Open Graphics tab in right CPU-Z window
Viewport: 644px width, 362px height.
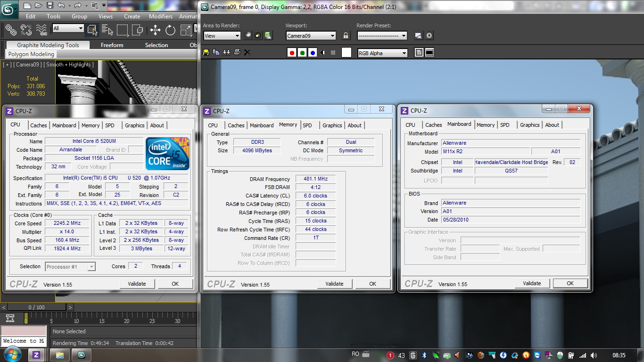pos(530,125)
